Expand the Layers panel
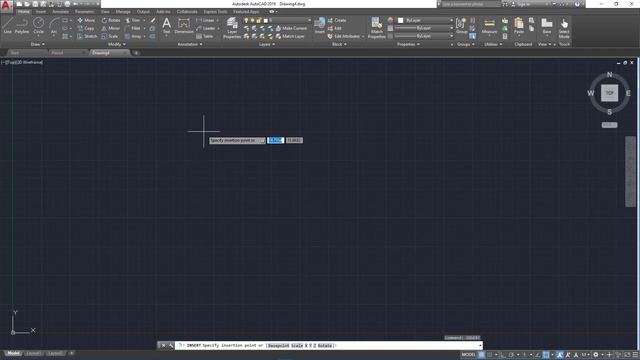640x360 pixels. click(x=267, y=44)
